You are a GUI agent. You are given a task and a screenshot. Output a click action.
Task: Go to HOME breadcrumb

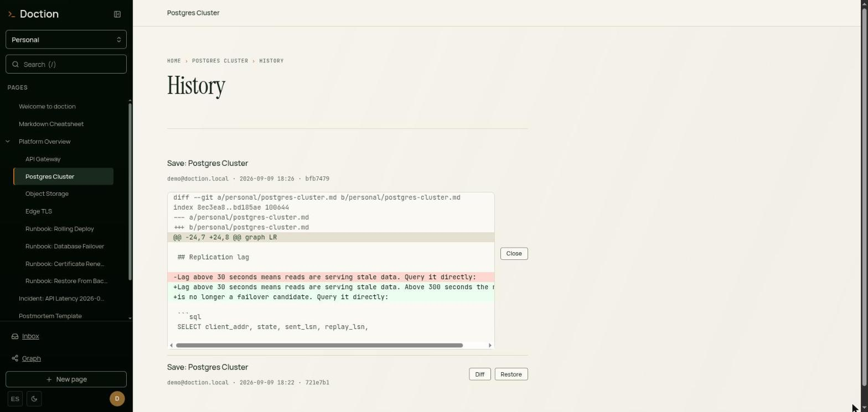click(x=174, y=61)
